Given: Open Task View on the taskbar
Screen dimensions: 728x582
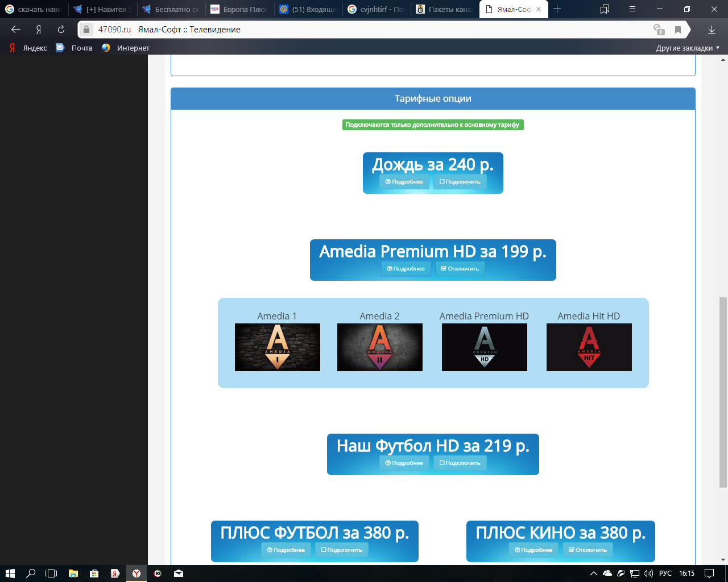Looking at the screenshot, I should (x=51, y=573).
